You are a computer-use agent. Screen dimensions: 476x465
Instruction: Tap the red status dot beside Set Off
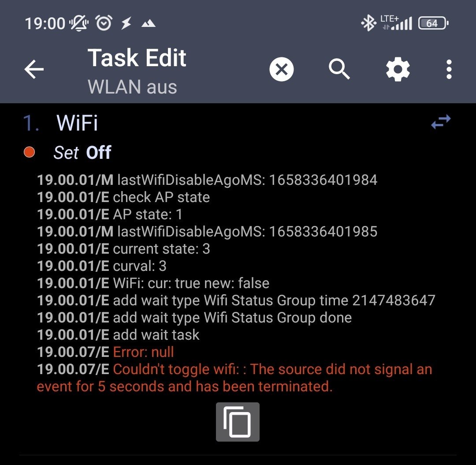tap(30, 152)
